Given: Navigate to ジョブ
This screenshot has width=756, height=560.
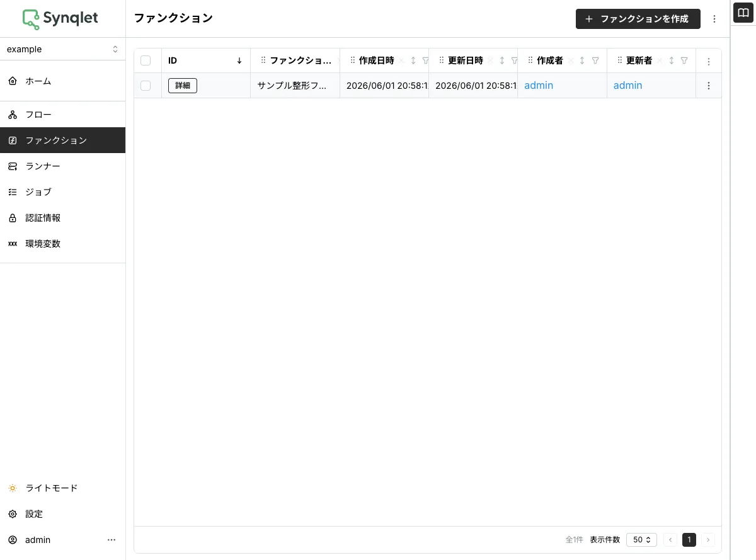Looking at the screenshot, I should point(62,192).
